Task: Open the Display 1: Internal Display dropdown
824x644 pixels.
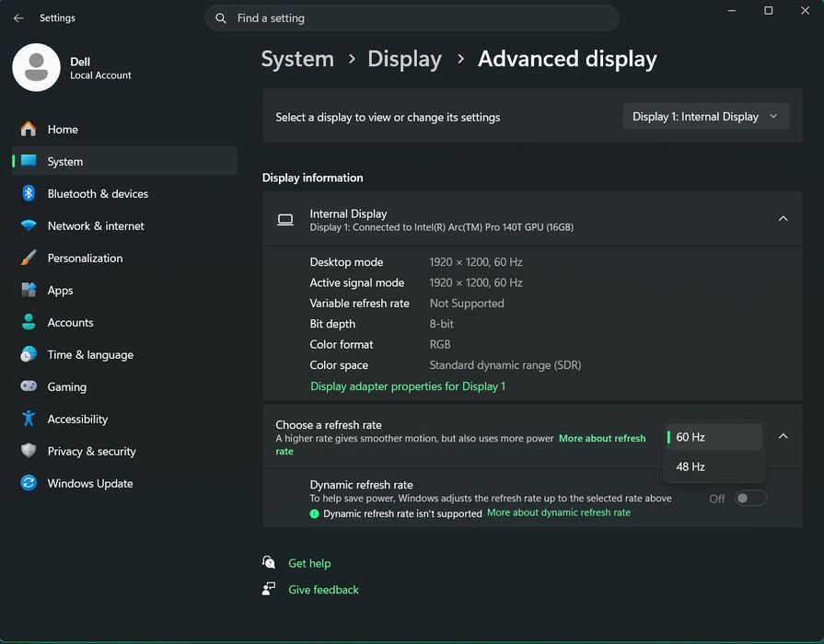Action: (706, 117)
